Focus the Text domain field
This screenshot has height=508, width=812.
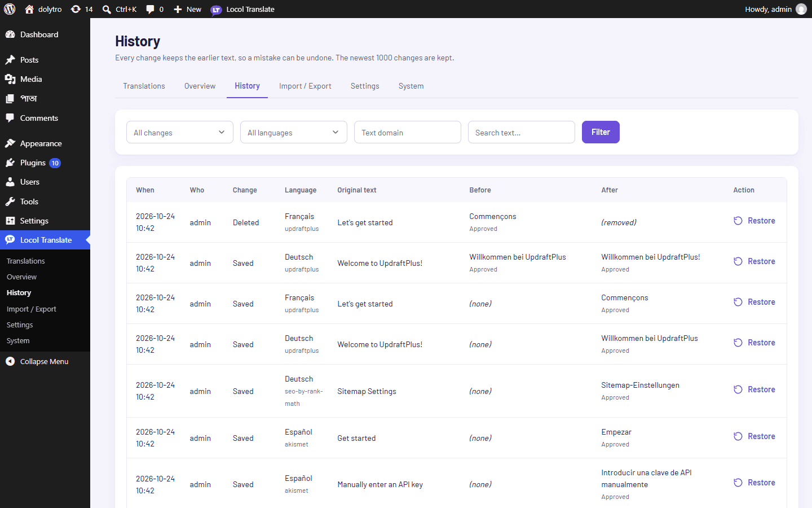[408, 132]
